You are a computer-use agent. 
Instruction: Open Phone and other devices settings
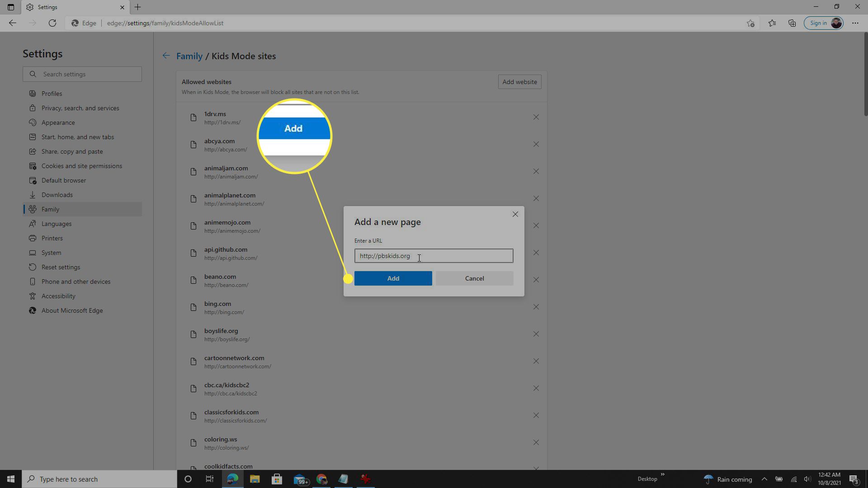(x=82, y=282)
